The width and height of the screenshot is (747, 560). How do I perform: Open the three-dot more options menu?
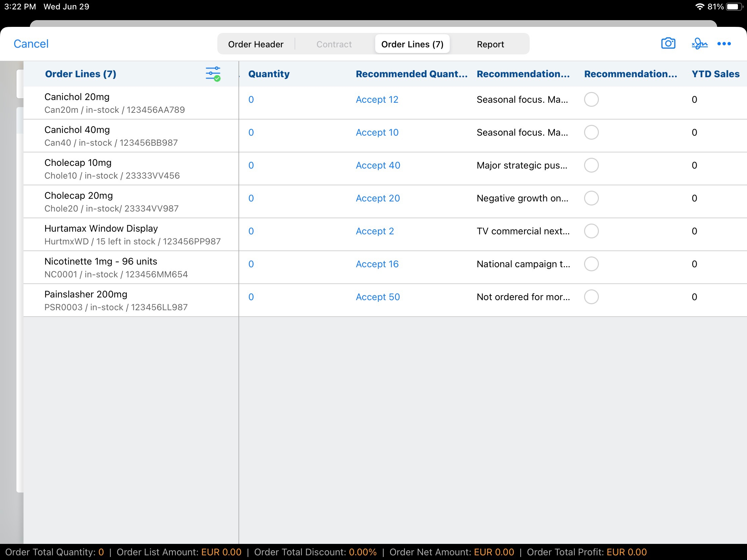coord(724,44)
